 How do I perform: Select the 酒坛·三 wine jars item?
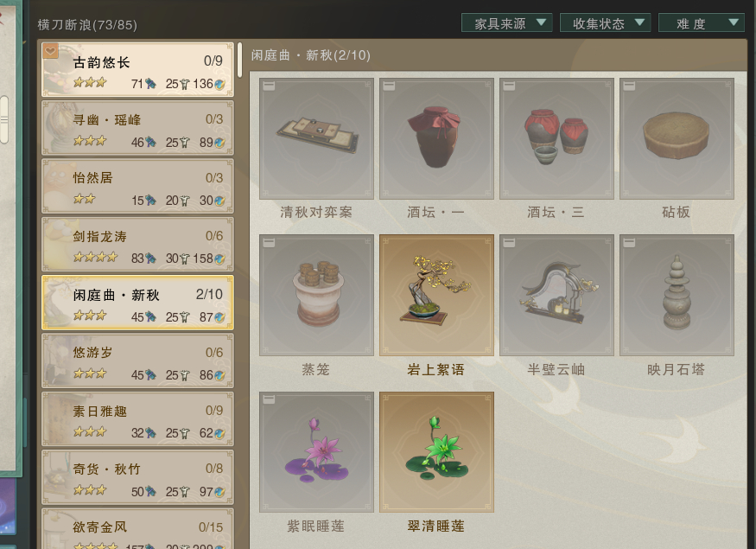(556, 138)
